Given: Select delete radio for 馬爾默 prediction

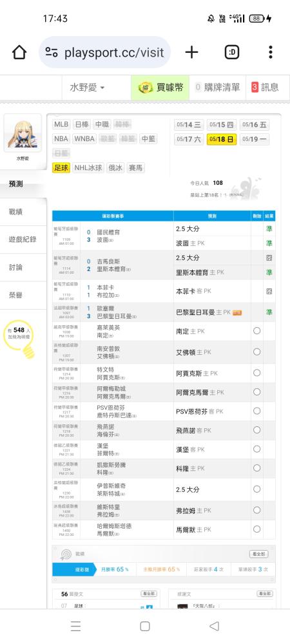Looking at the screenshot, I should (x=256, y=529).
